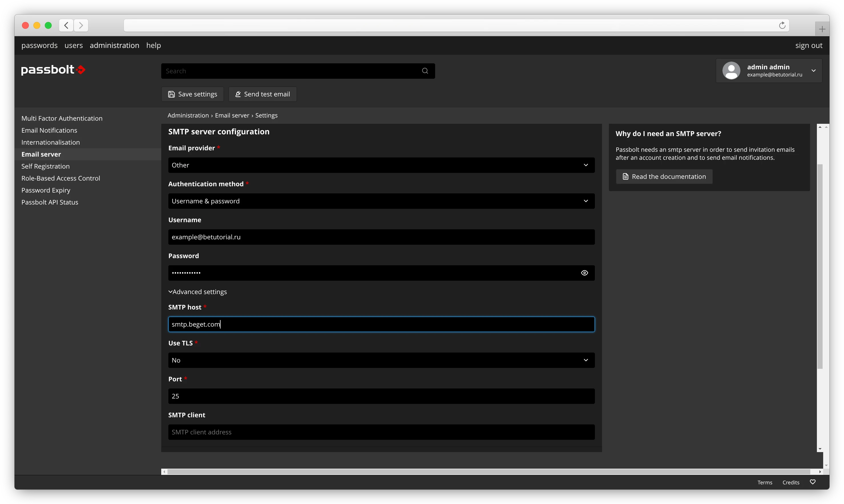Click the admin user avatar icon
The image size is (844, 504).
click(731, 70)
